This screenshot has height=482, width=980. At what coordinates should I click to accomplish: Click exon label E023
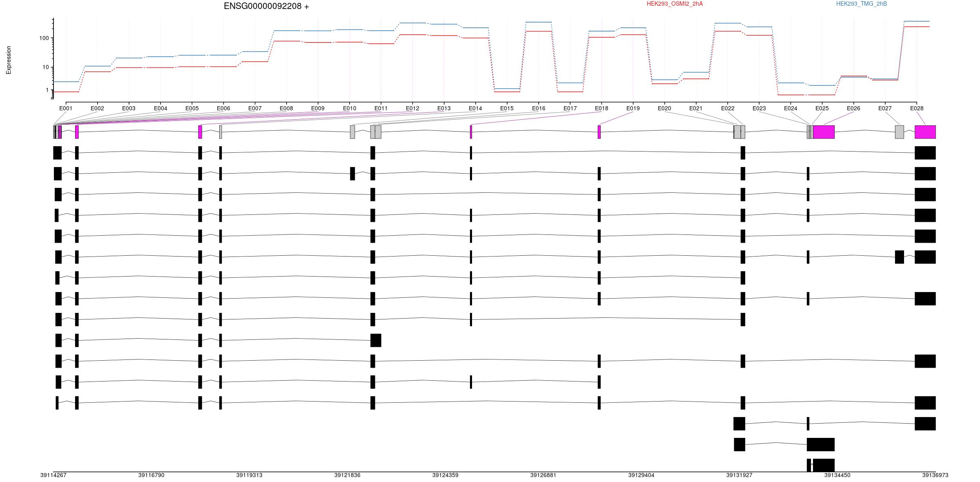tap(759, 108)
